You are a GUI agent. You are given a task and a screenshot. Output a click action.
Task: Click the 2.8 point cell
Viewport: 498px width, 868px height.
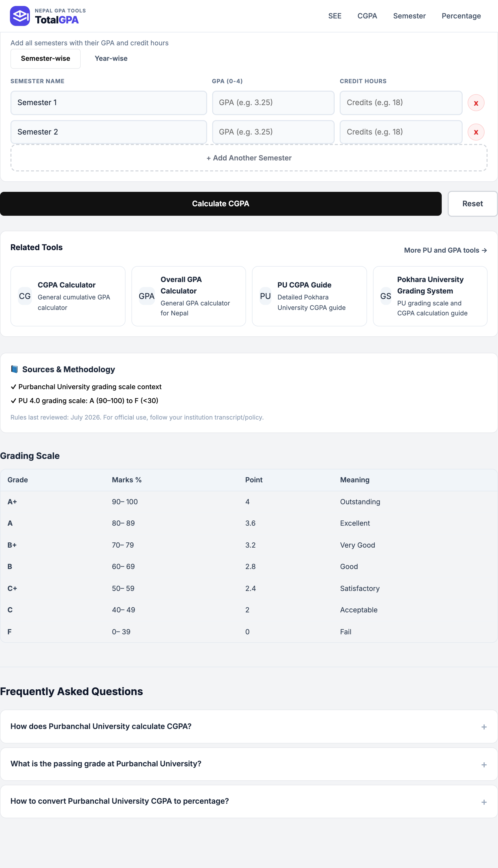coord(250,566)
